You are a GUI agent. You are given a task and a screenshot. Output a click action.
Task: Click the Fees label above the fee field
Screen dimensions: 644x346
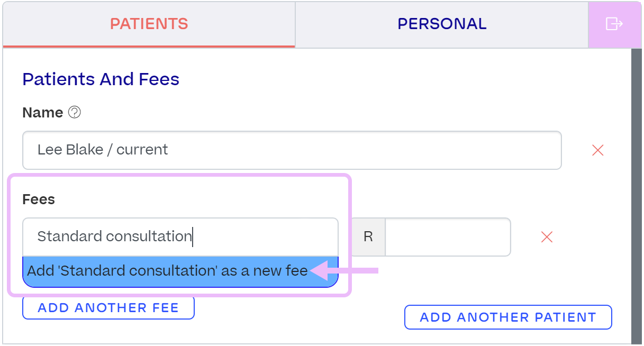coord(39,199)
